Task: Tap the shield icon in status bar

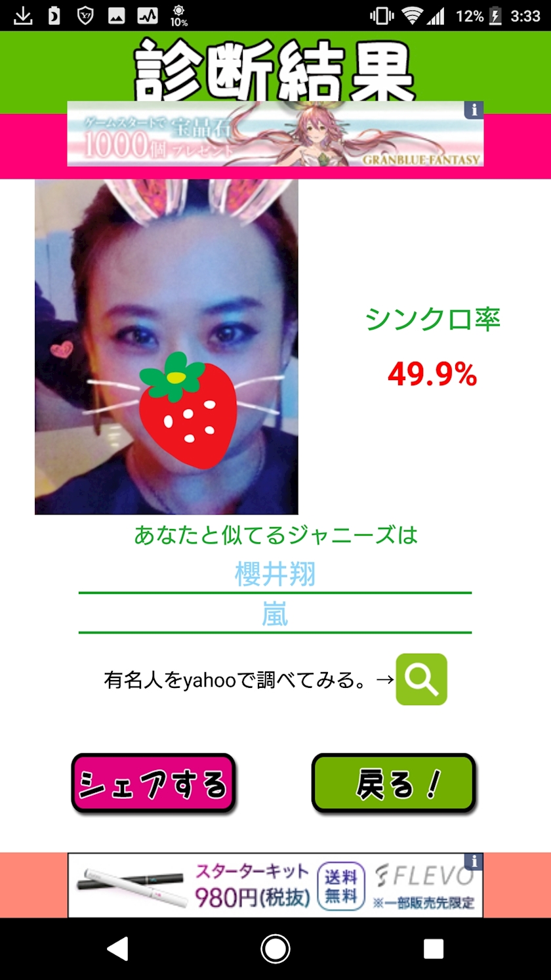Action: click(x=85, y=16)
